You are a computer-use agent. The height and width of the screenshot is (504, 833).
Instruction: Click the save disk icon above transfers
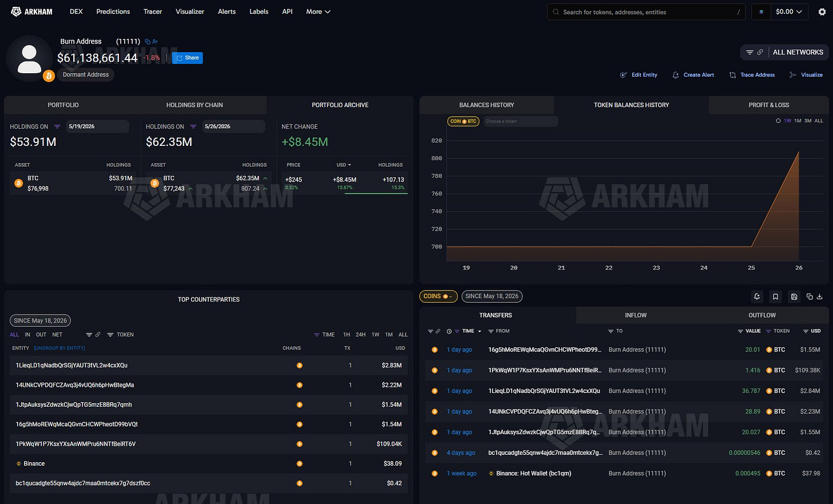tap(794, 296)
